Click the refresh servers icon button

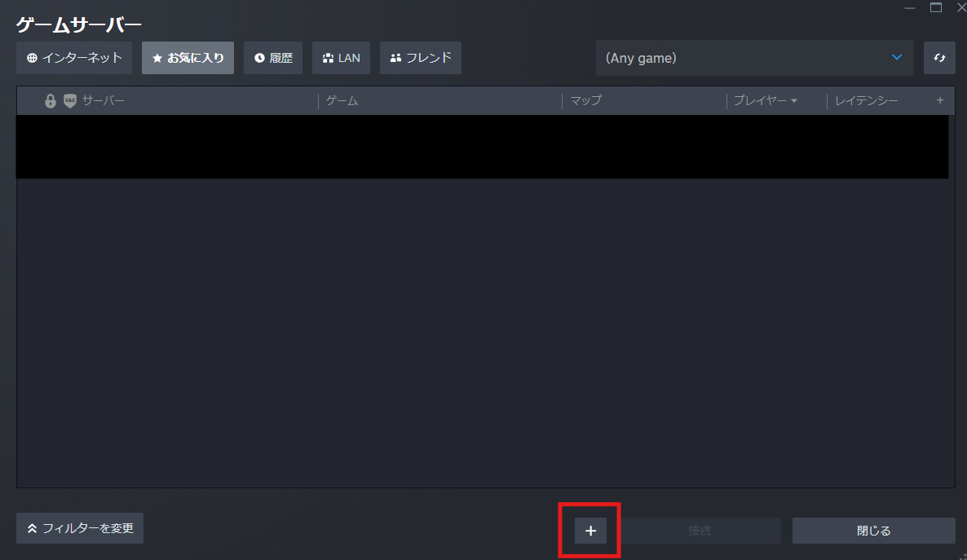click(939, 58)
